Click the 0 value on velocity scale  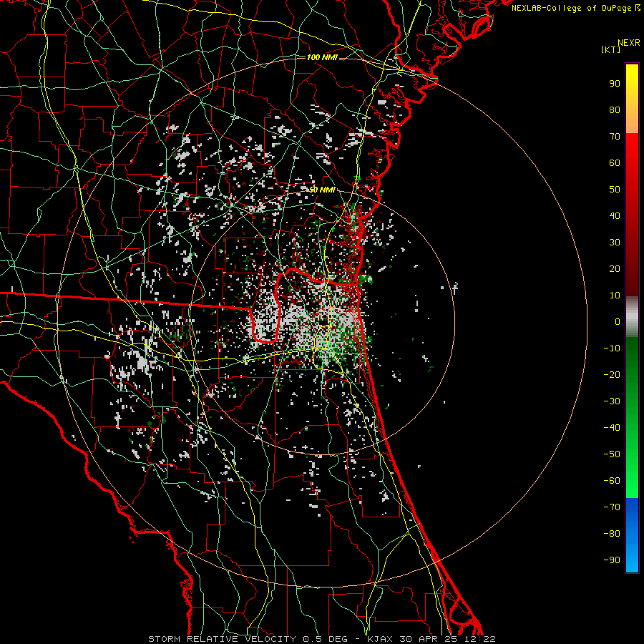(x=618, y=322)
